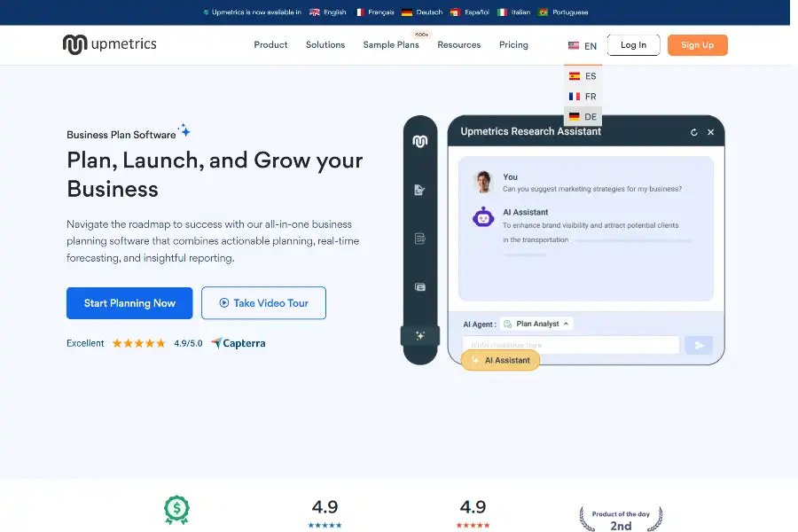
Task: Click the 4.9/5.0 rating text
Action: 188,344
